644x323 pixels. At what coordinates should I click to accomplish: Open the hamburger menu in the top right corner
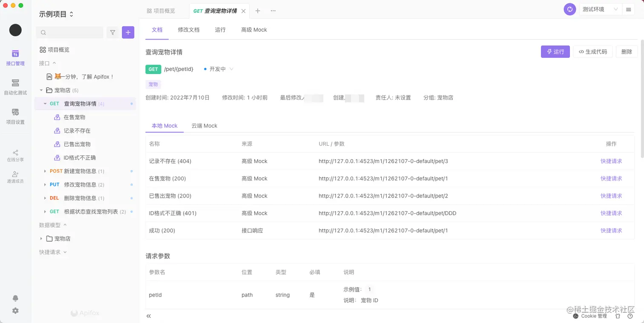(629, 9)
